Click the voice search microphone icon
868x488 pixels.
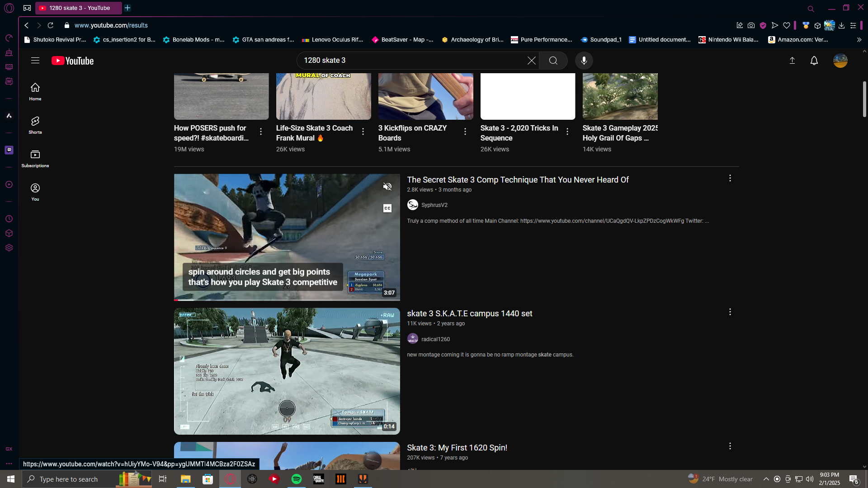coord(584,61)
